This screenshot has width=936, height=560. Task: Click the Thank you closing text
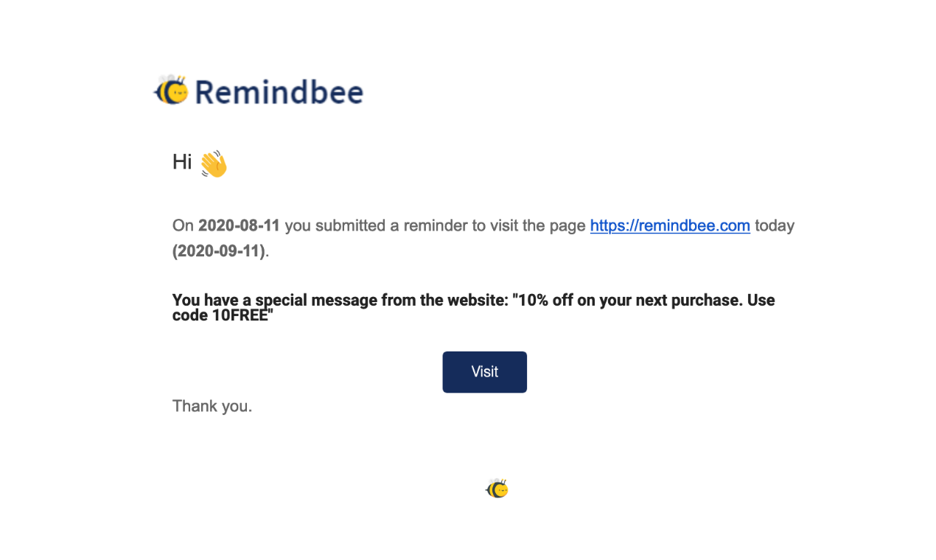[x=212, y=406]
